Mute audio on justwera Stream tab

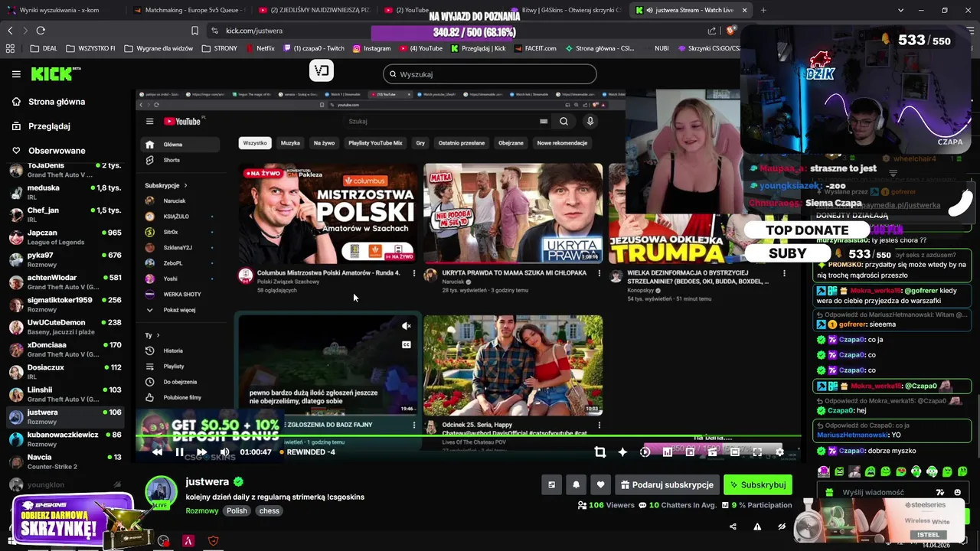pyautogui.click(x=649, y=10)
